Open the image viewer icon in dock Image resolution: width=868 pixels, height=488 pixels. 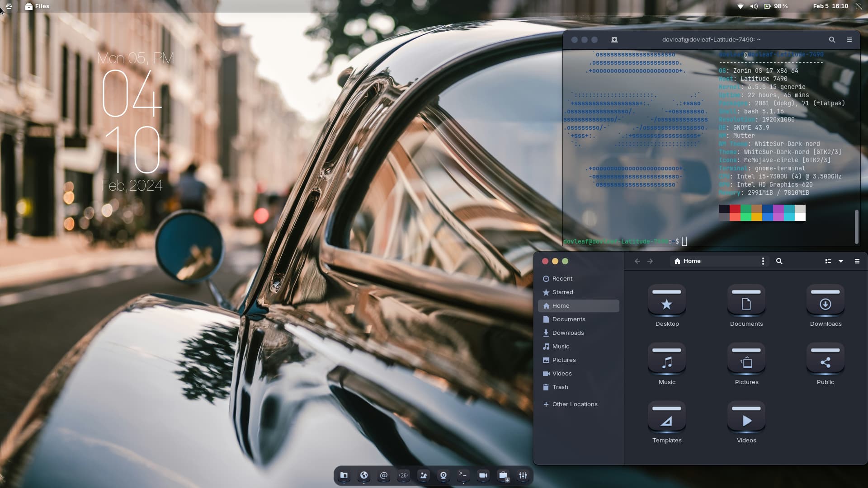point(424,475)
